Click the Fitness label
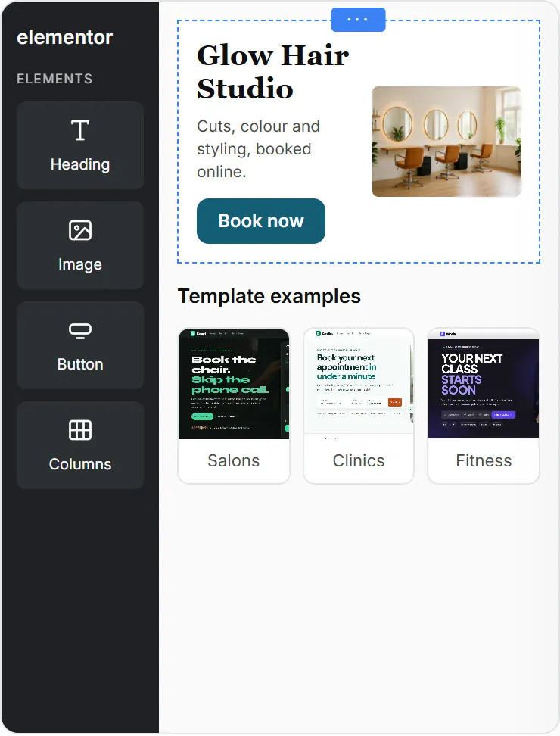 click(x=484, y=460)
